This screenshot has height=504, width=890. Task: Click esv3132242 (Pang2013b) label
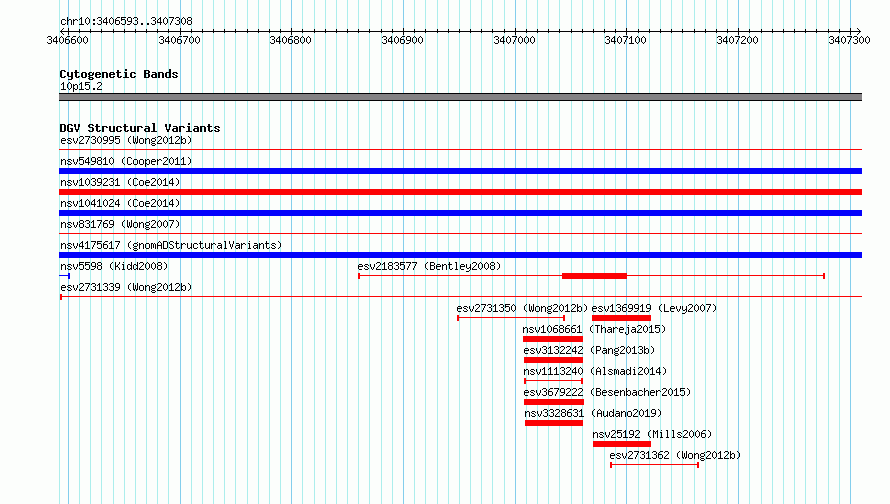589,350
